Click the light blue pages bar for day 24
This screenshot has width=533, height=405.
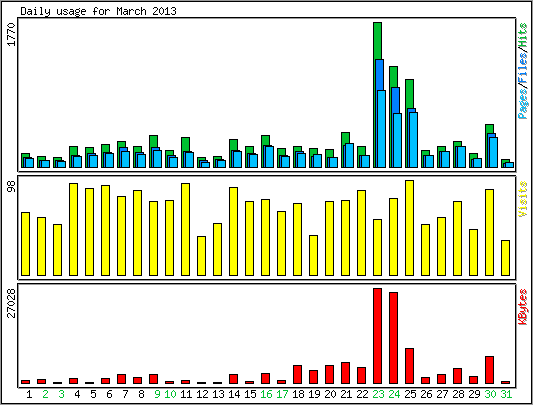pyautogui.click(x=397, y=140)
